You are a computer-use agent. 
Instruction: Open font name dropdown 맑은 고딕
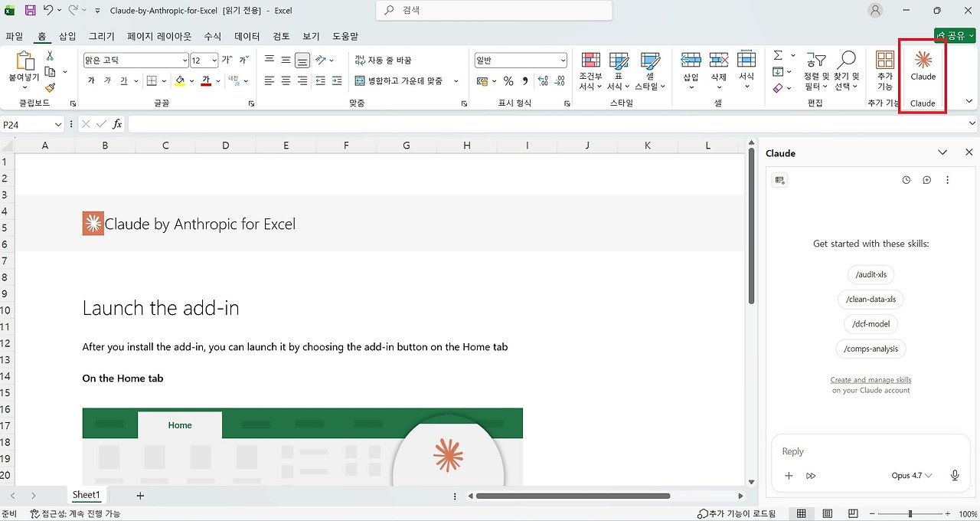click(x=185, y=61)
